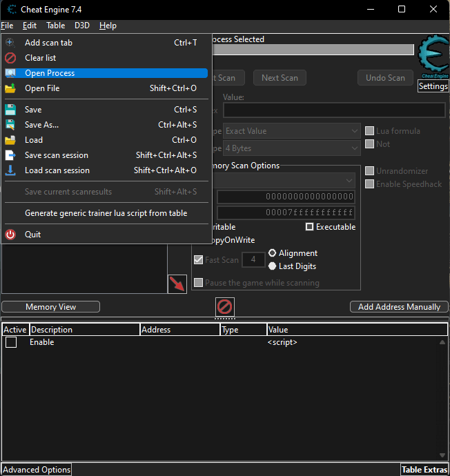
Task: Click the Next Scan button
Action: click(x=280, y=78)
